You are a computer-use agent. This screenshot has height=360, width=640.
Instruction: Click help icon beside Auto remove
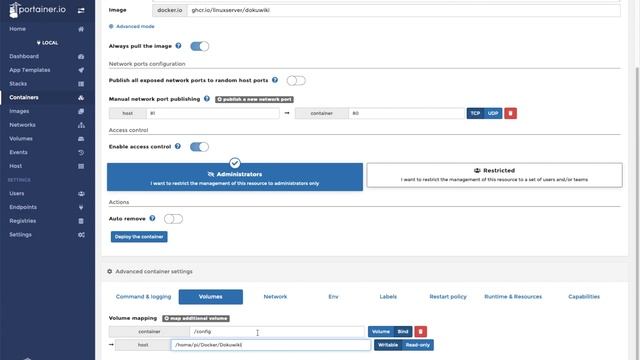point(152,218)
